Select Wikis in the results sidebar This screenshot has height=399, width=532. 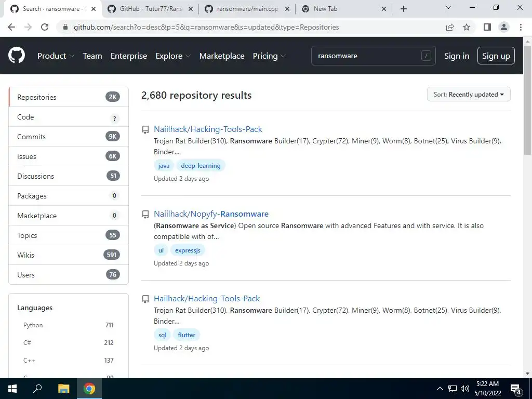pyautogui.click(x=69, y=255)
